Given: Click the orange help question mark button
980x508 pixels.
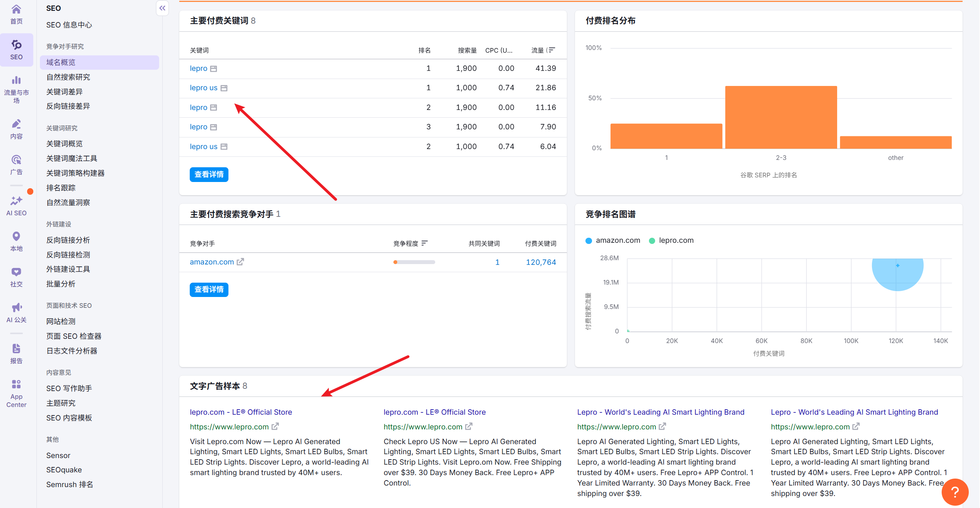Looking at the screenshot, I should point(954,492).
